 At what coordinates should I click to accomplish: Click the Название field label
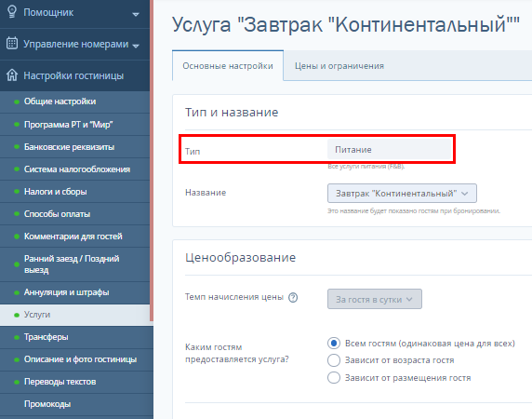(x=206, y=193)
